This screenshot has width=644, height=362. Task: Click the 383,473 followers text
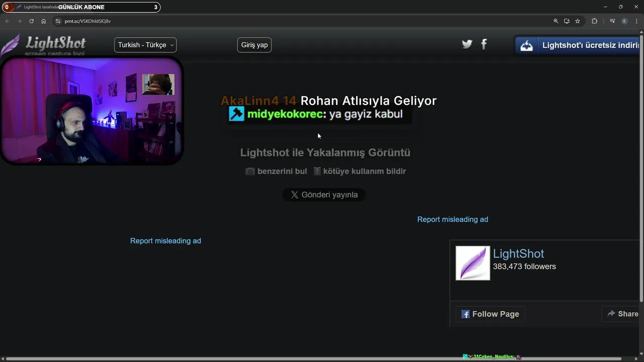[x=524, y=266]
